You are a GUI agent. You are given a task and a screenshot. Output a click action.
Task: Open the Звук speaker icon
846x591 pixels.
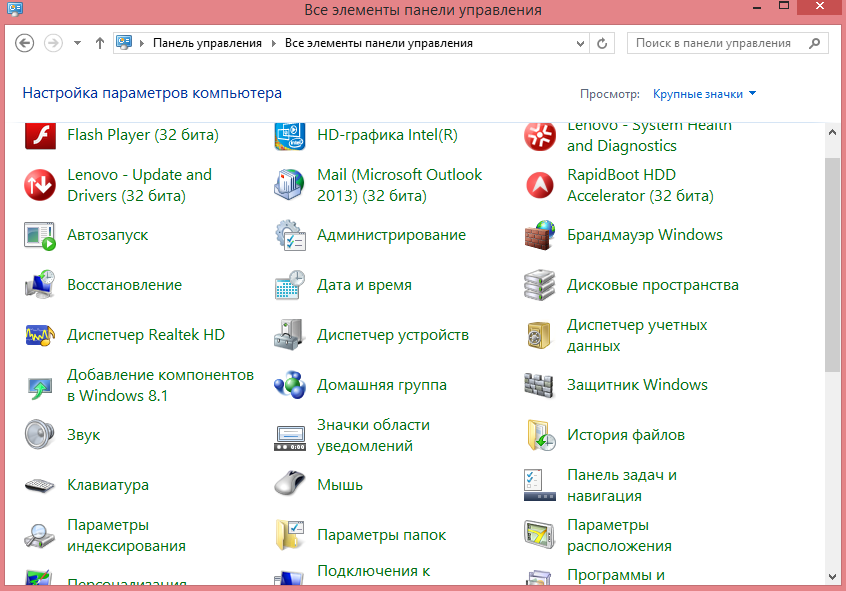click(x=40, y=434)
